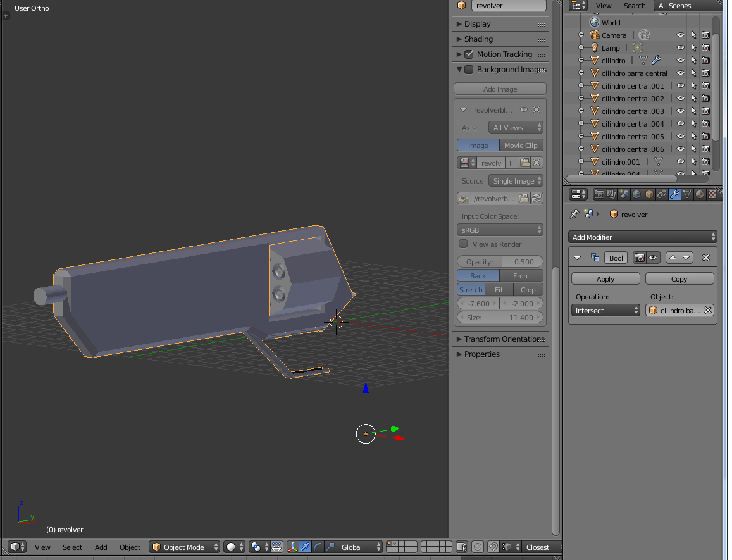Open the All Views axis dropdown

tap(516, 128)
